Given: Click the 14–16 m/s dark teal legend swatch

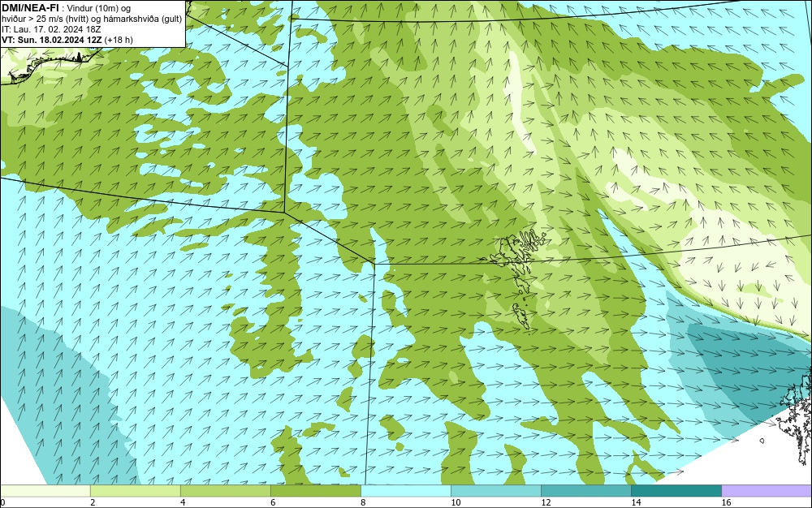Looking at the screenshot, I should pos(676,490).
